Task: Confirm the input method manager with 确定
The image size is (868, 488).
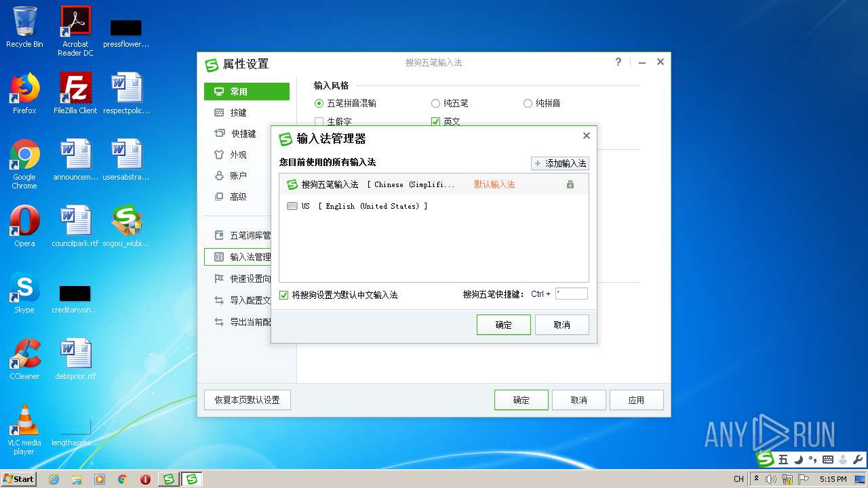Action: coord(504,325)
